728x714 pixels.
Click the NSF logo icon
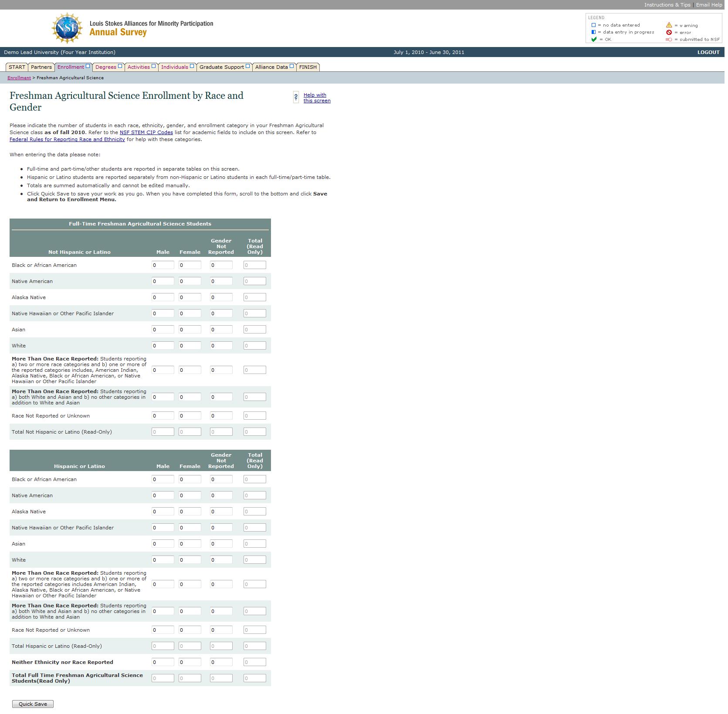click(67, 28)
